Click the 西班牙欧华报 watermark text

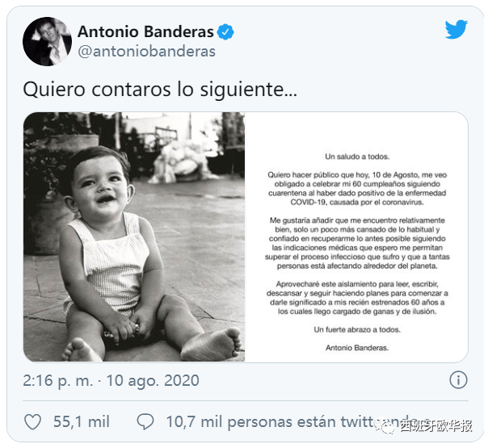coord(436,425)
